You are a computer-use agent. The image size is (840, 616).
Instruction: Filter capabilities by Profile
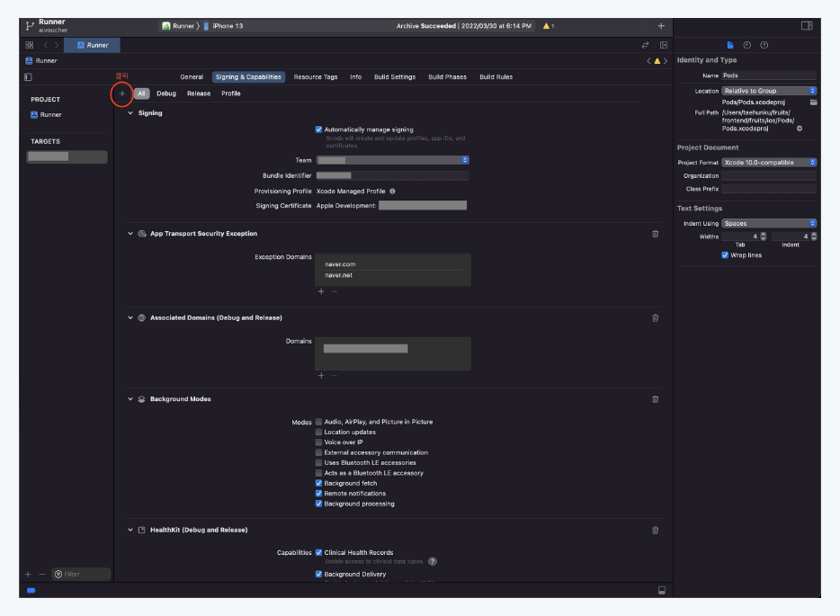point(231,94)
